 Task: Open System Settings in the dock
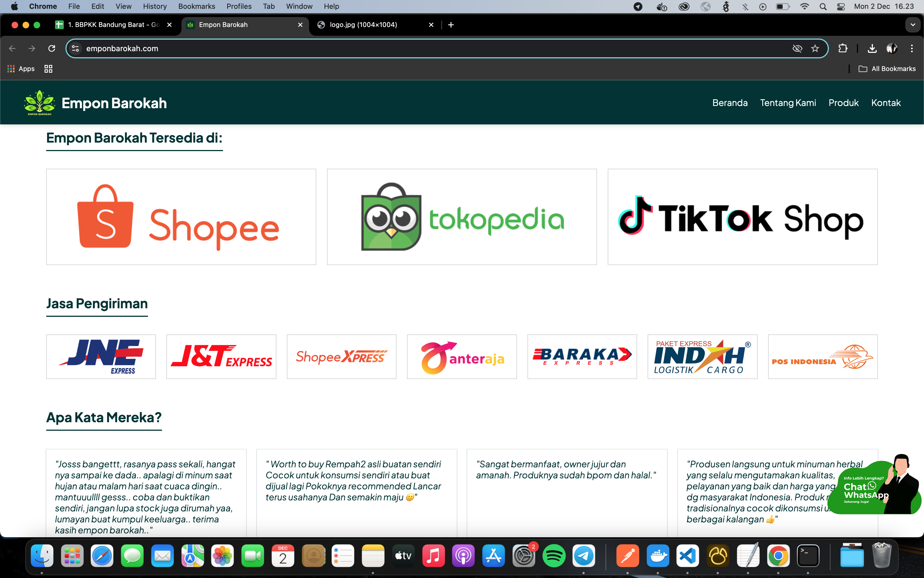click(x=524, y=556)
